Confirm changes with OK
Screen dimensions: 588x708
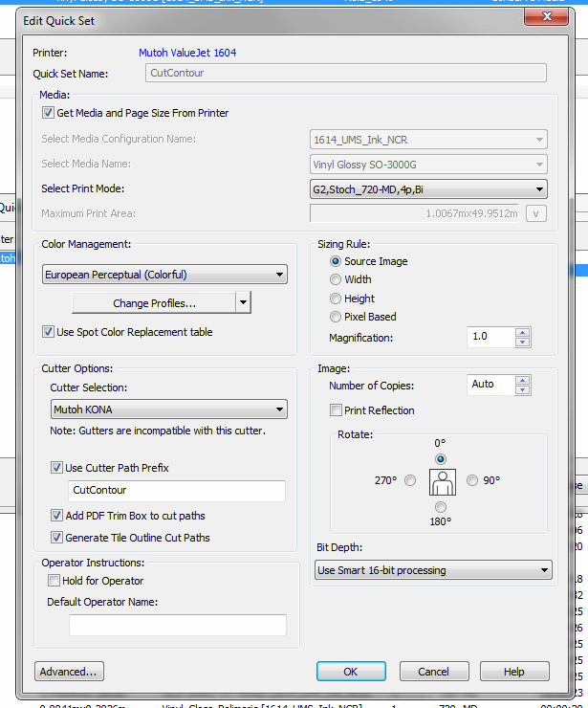[x=351, y=672]
